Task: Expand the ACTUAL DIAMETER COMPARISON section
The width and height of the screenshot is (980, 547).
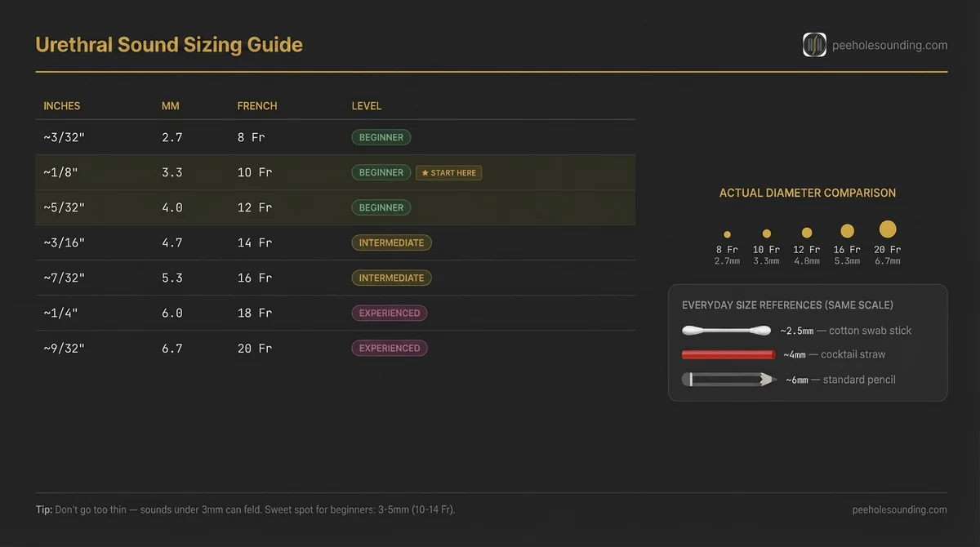Action: 807,193
